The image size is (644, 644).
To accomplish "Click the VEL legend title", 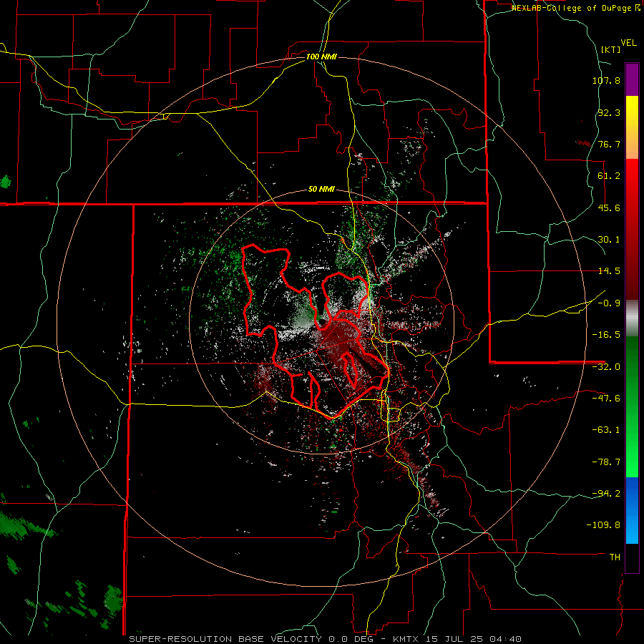I will click(628, 43).
